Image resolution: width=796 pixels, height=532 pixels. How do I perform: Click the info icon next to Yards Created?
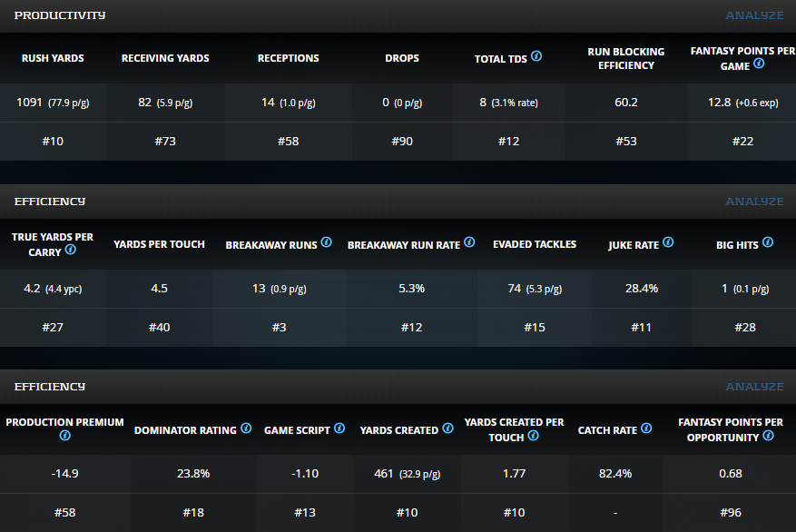[448, 429]
